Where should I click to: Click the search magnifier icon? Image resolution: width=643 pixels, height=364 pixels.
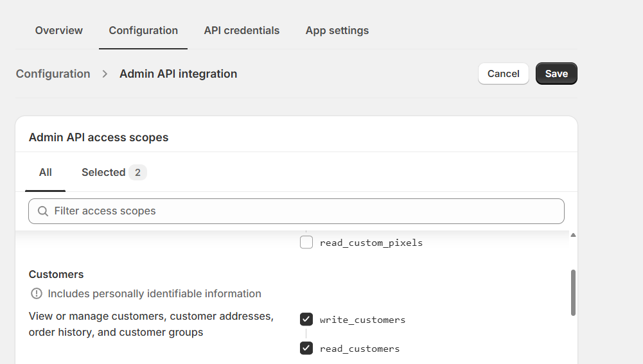tap(43, 211)
